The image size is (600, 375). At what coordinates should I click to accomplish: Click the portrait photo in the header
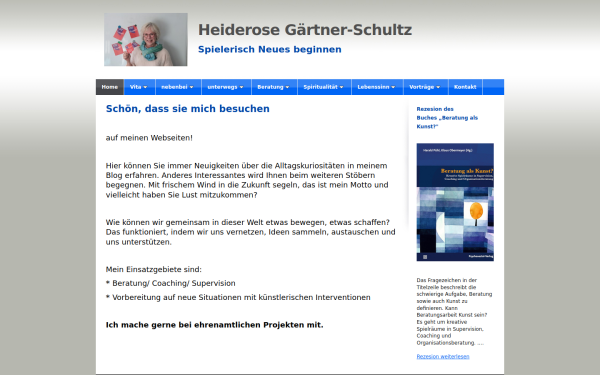click(x=146, y=39)
